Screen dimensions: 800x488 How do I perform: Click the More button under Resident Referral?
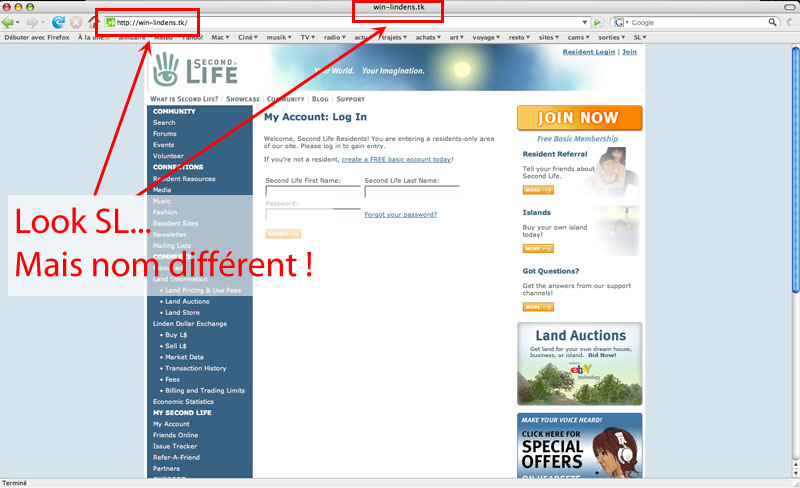pos(538,190)
